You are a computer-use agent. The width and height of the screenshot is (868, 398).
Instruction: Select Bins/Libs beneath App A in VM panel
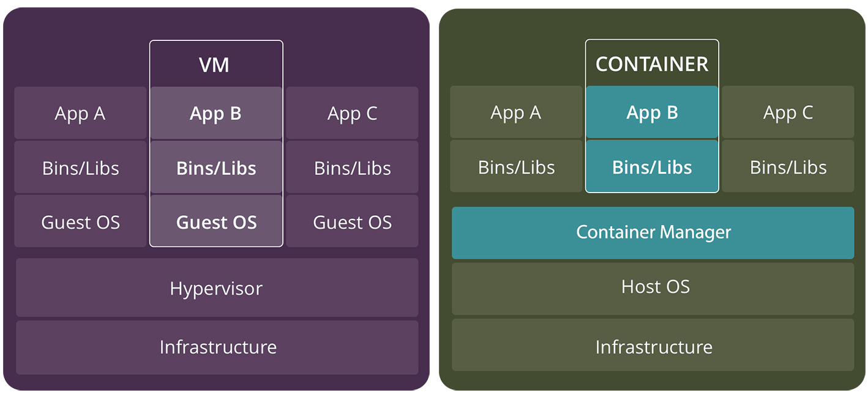(x=80, y=168)
